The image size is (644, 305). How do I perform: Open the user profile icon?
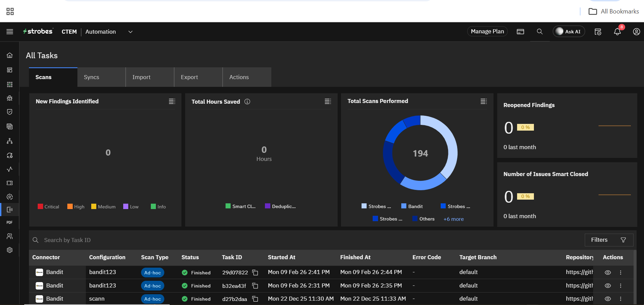coord(636,32)
